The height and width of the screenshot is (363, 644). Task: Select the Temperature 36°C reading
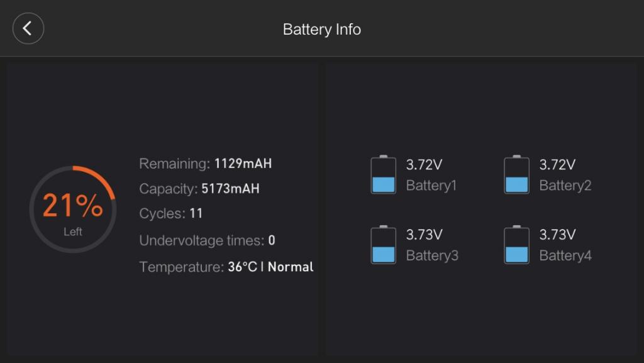(x=242, y=267)
